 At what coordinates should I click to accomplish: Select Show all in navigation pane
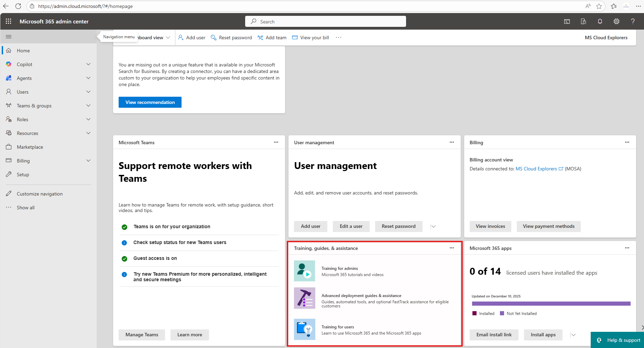click(x=25, y=207)
